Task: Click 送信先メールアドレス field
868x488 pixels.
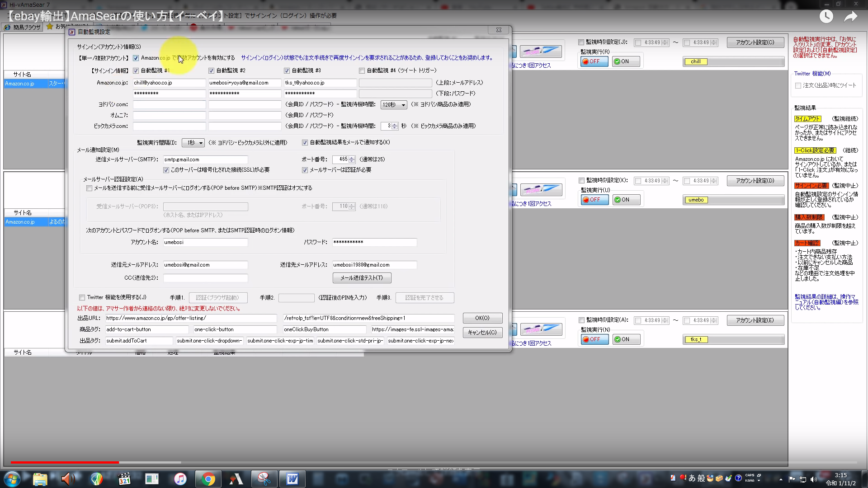Action: [x=374, y=265]
